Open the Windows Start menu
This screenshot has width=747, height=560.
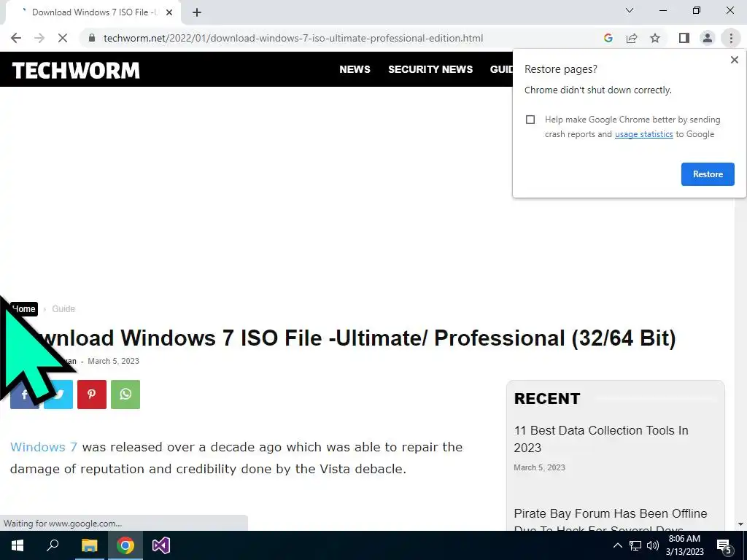18,545
